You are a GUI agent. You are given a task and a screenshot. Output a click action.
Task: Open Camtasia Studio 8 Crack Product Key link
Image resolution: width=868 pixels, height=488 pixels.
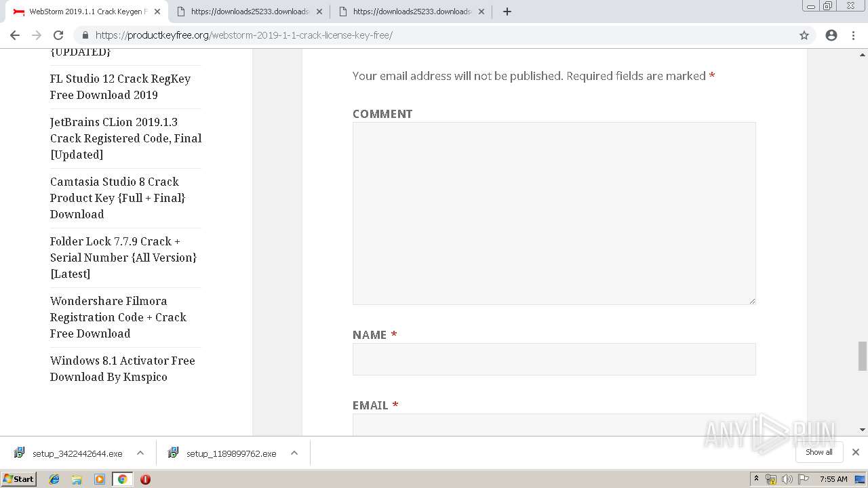click(117, 198)
